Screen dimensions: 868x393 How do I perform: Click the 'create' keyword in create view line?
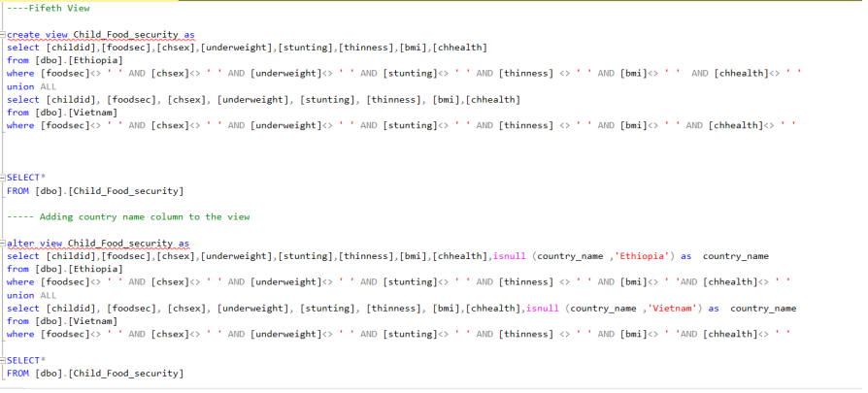point(23,34)
